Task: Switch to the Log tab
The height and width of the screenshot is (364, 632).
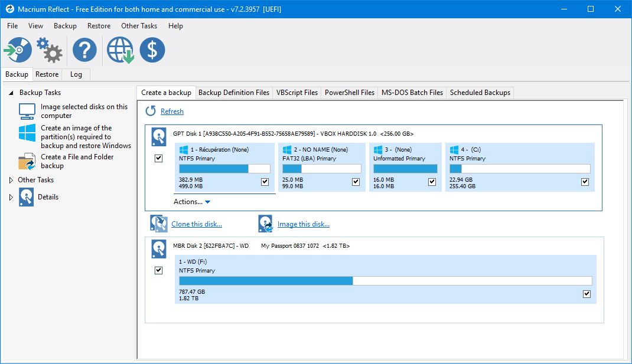Action: coord(76,74)
